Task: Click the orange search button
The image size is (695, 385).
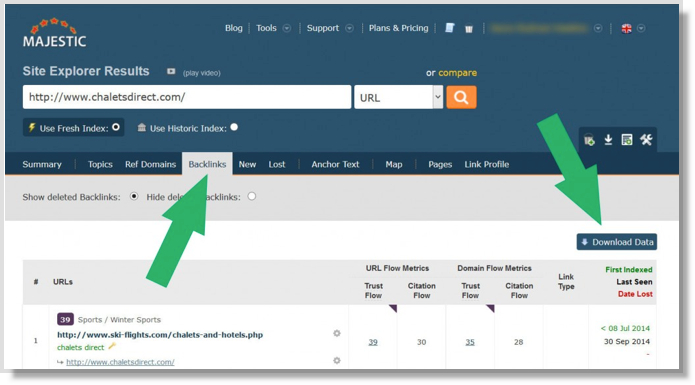Action: pos(461,97)
